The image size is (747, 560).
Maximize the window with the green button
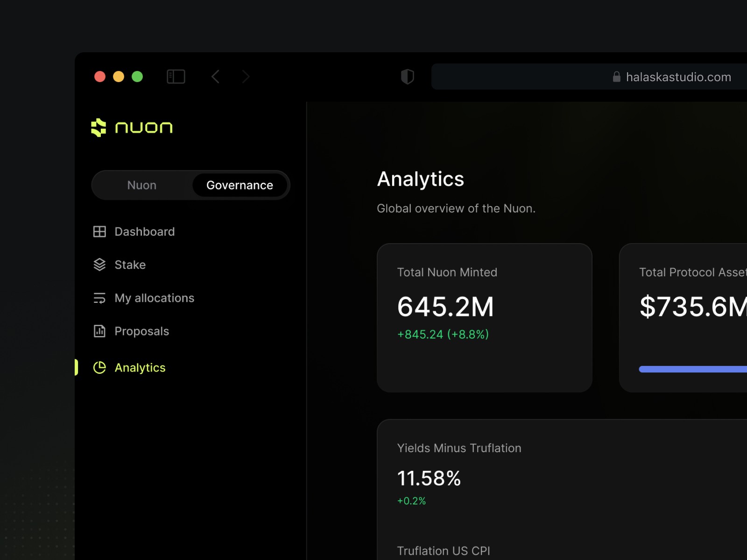coord(137,77)
